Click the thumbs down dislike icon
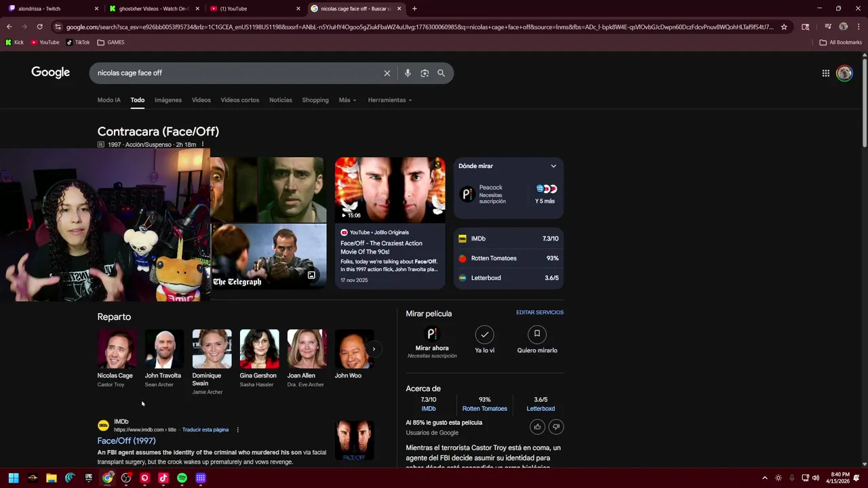The image size is (868, 488). tap(556, 426)
